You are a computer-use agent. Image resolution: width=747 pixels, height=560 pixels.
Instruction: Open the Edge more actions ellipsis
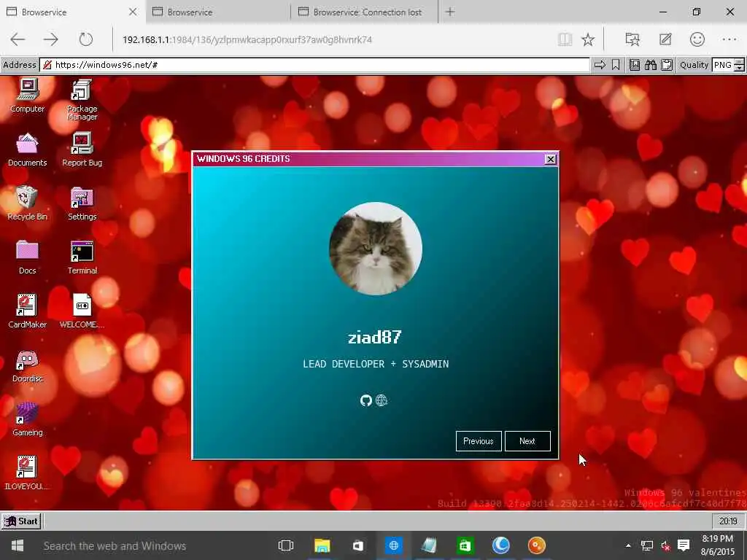coord(729,39)
